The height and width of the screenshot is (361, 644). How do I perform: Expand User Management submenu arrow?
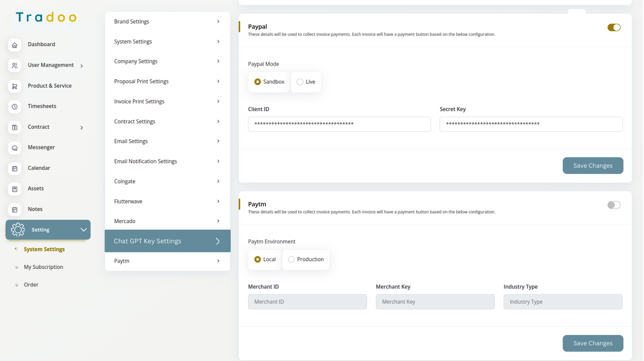82,66
